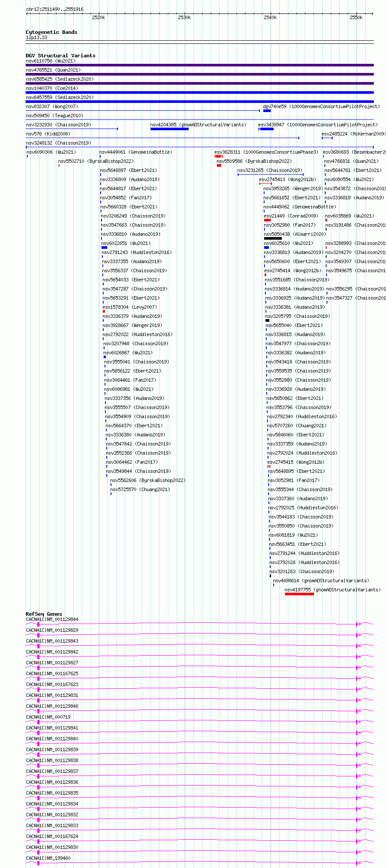Click the RefSeq Genes track title
Image resolution: width=386 pixels, height=868 pixels.
point(44,614)
